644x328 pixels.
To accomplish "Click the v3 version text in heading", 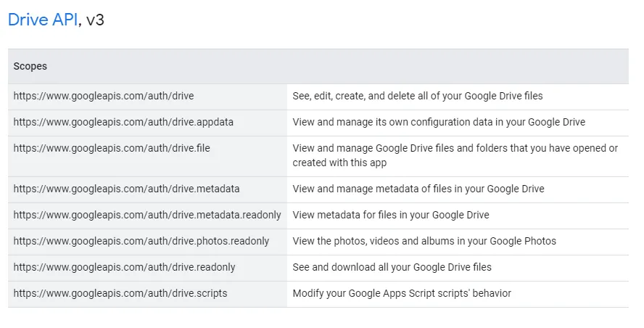I will pos(95,20).
